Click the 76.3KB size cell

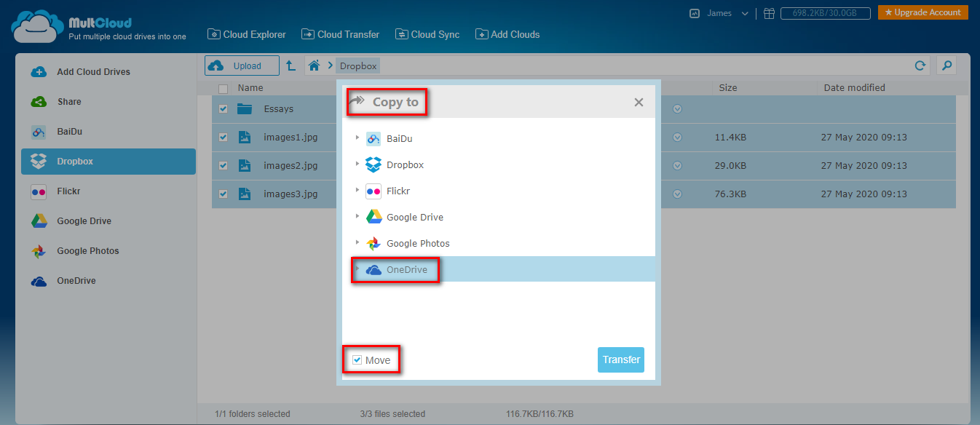[730, 194]
